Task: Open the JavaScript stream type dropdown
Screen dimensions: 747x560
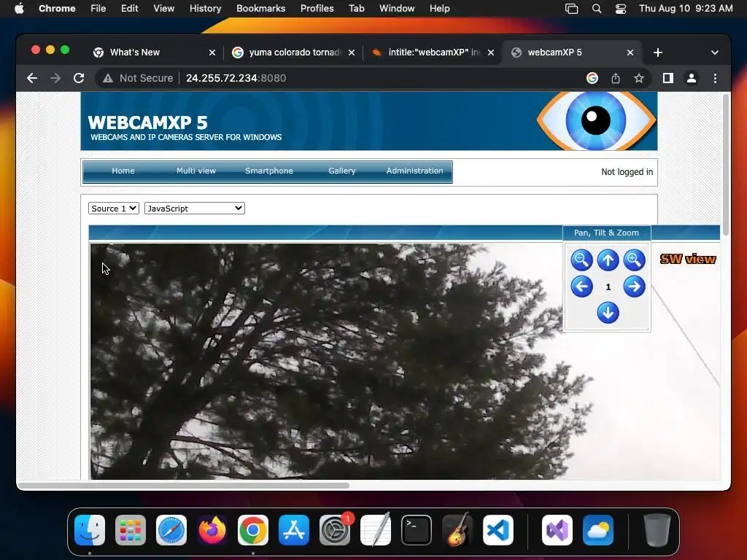Action: 194,209
